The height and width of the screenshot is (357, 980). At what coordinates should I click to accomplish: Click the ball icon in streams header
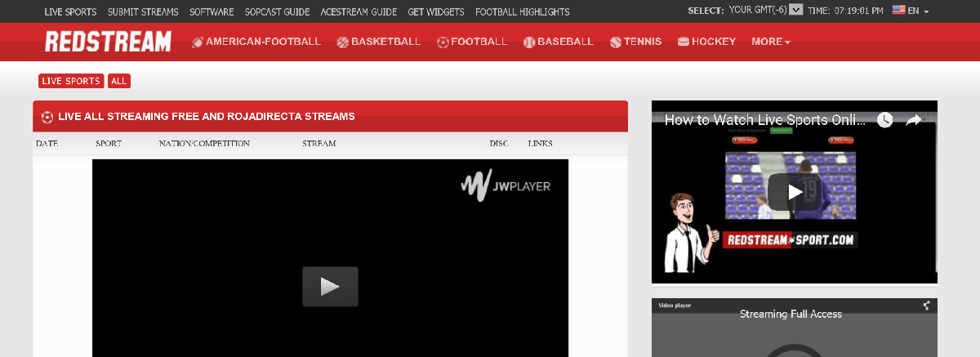[47, 117]
